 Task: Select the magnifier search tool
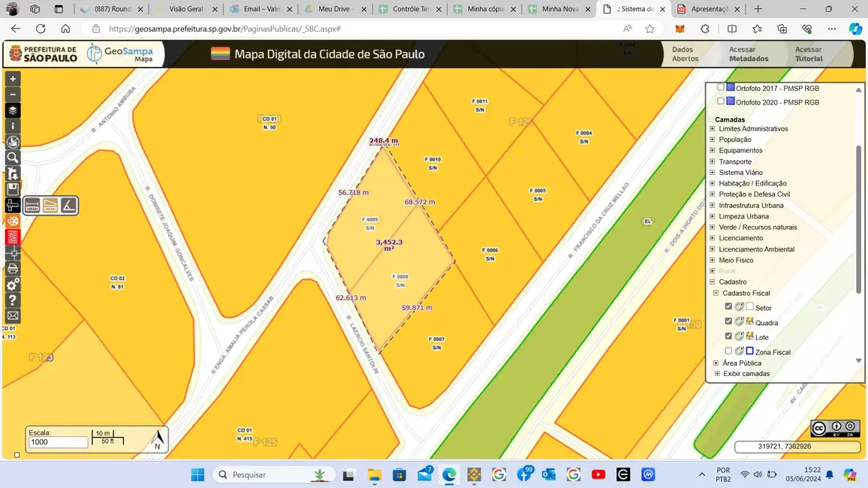[13, 158]
